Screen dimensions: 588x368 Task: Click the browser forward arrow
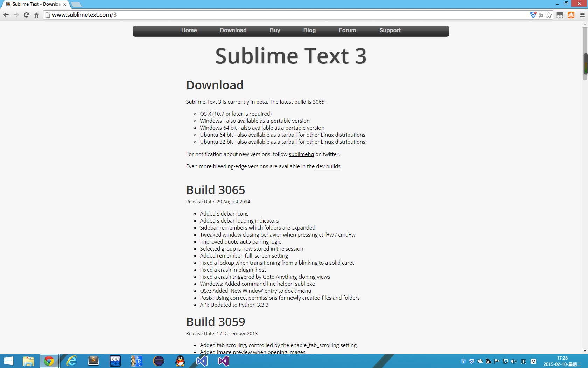(16, 15)
